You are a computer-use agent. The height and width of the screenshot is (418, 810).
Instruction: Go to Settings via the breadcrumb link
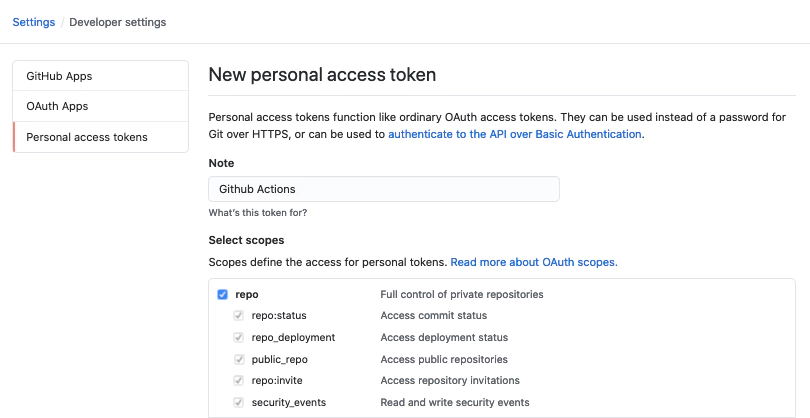(x=33, y=22)
